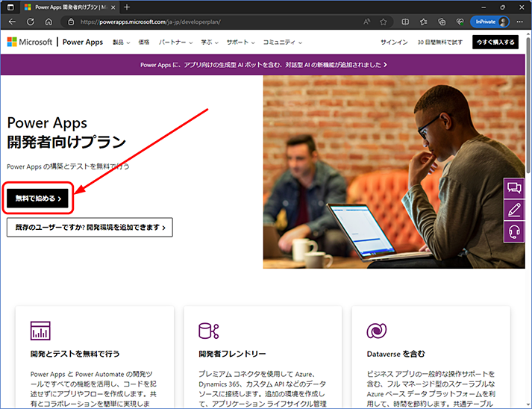Open the Power Apps home link
The image size is (532, 409).
pyautogui.click(x=82, y=42)
